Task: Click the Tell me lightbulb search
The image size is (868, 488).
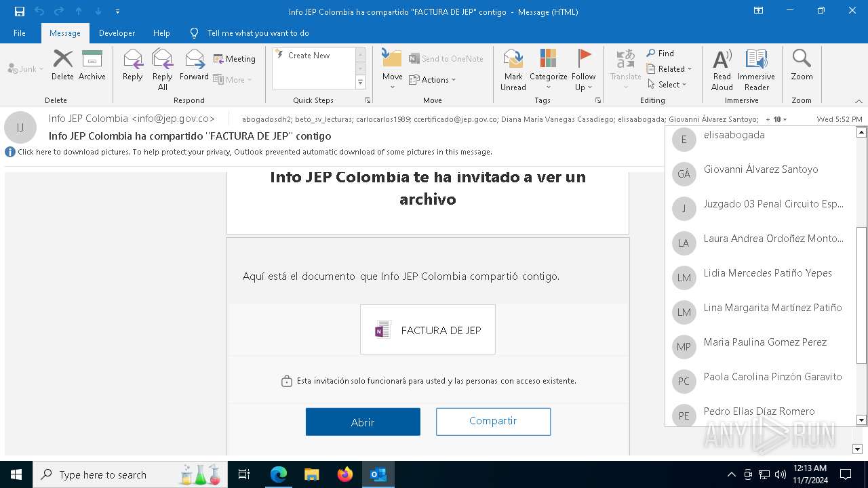Action: [195, 33]
